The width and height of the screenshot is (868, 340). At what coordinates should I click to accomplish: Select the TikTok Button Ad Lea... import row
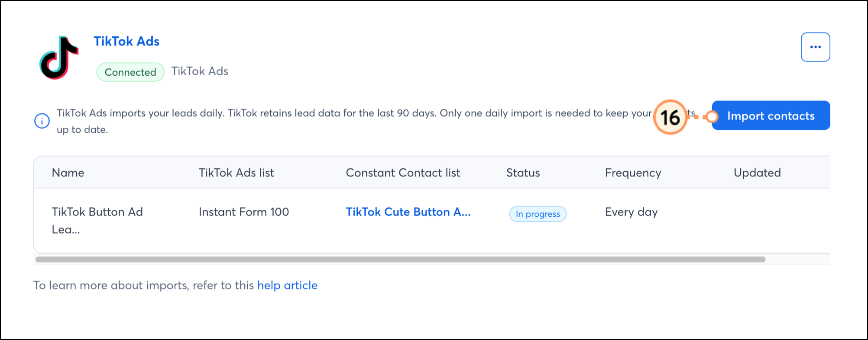click(97, 220)
